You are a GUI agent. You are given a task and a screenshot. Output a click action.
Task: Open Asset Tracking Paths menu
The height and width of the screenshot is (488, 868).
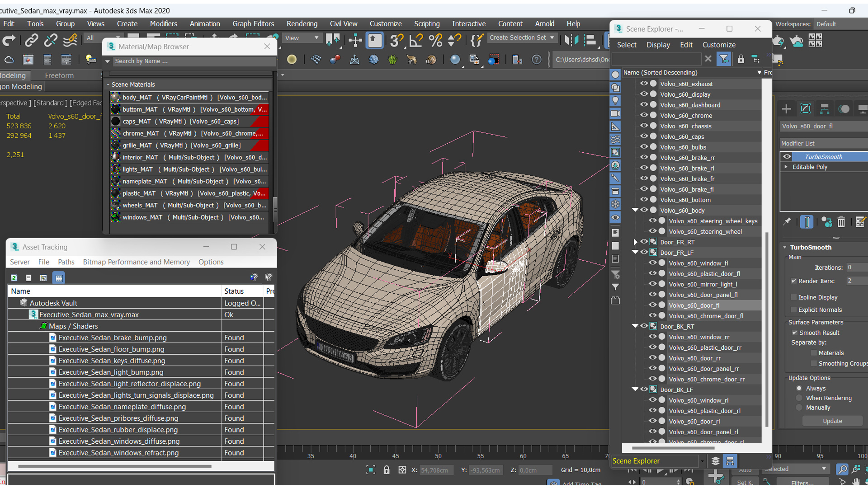tap(66, 262)
